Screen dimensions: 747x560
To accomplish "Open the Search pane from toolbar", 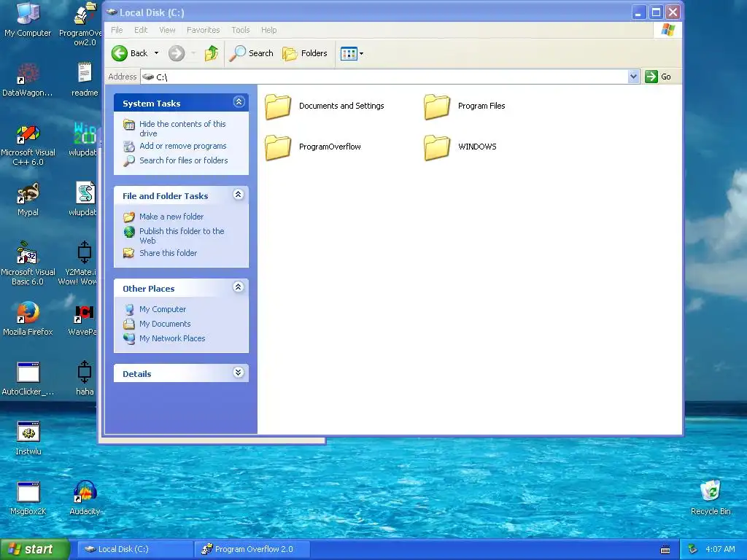I will point(251,53).
